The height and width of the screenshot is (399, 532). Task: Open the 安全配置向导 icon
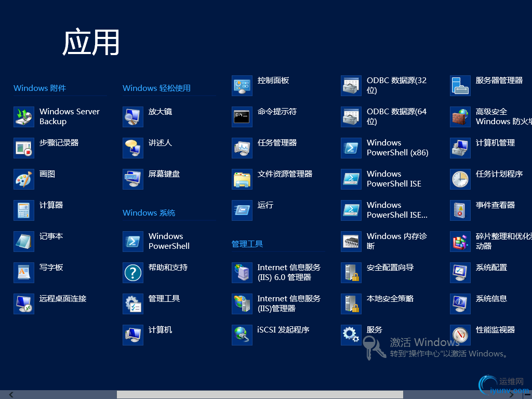point(351,273)
